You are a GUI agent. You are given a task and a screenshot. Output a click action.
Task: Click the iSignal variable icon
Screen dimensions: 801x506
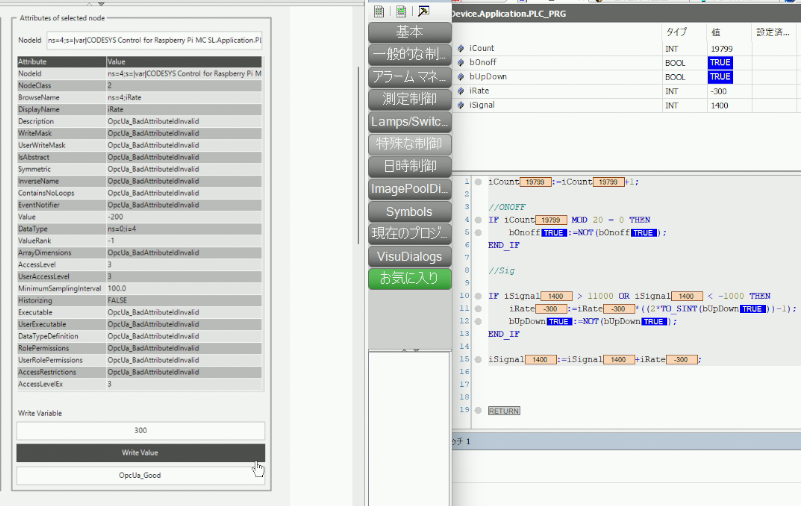461,106
